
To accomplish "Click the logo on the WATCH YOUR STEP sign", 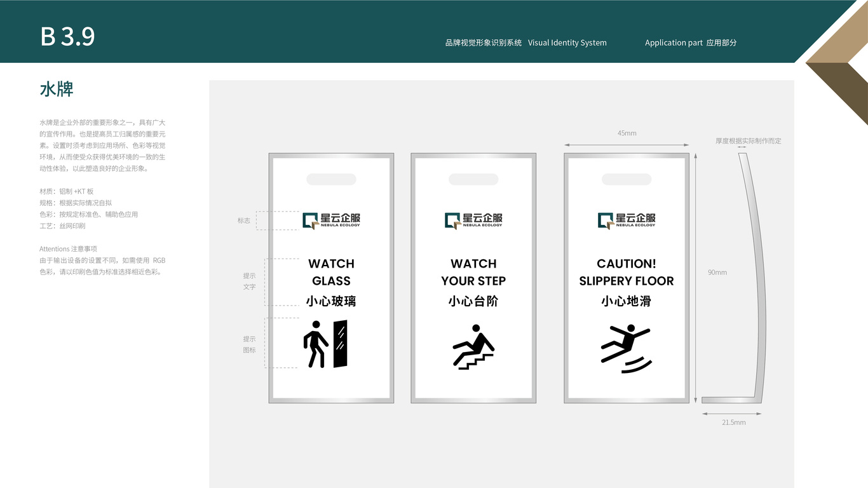I will (473, 220).
